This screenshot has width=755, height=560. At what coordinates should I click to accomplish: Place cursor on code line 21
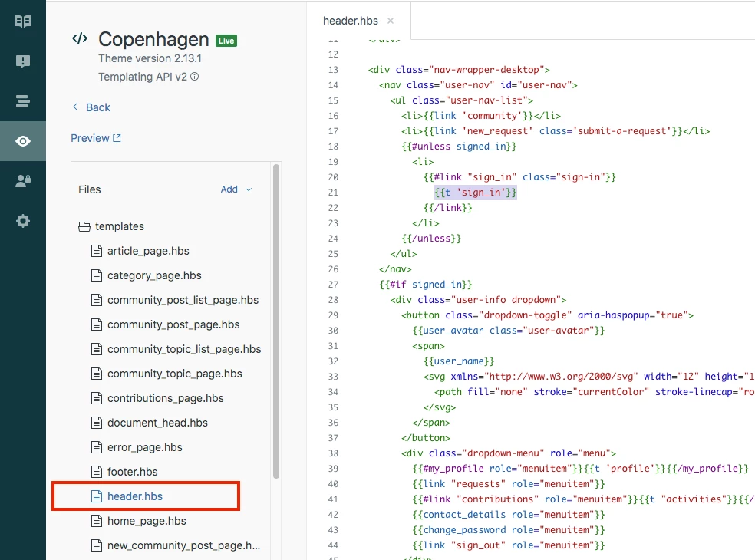pyautogui.click(x=475, y=193)
